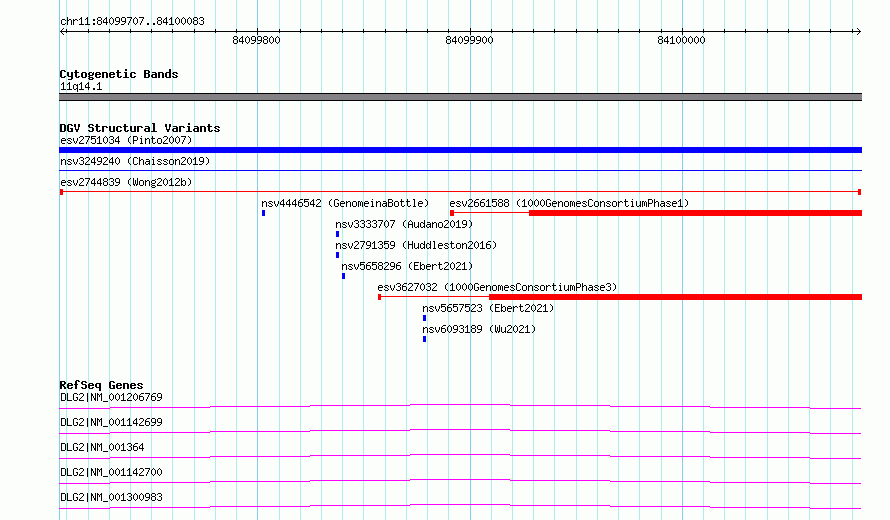Open the DLG2|NM_001206769 transcript label

111,397
